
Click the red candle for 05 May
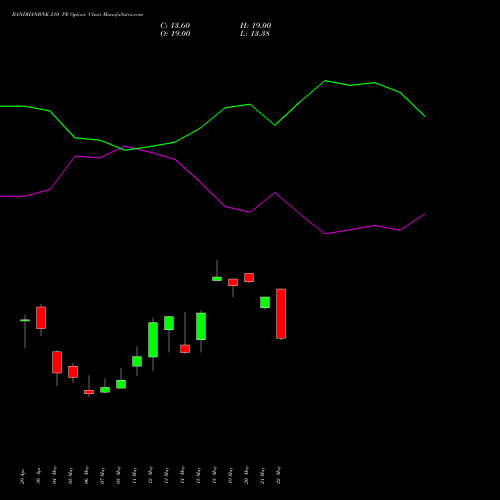[x=73, y=372]
